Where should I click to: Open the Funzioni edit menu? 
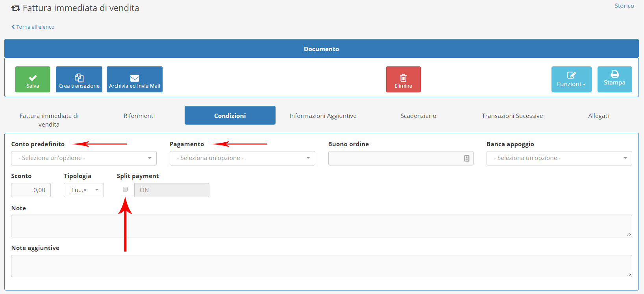click(x=571, y=79)
